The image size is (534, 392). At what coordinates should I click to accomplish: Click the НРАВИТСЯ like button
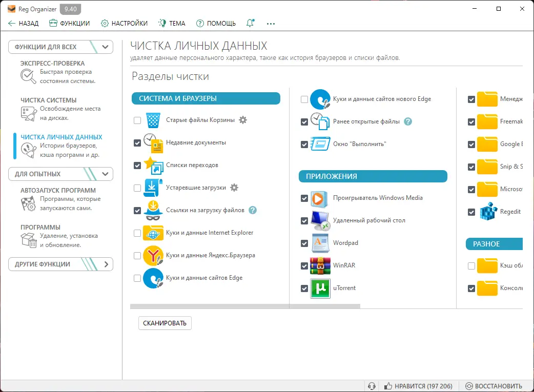point(418,386)
